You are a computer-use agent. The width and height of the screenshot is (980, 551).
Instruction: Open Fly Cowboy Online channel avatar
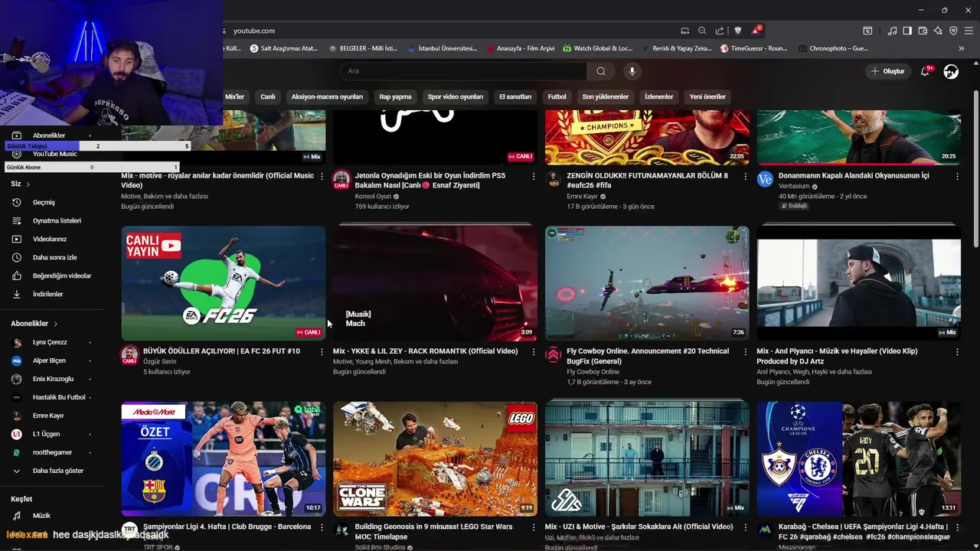pyautogui.click(x=553, y=355)
